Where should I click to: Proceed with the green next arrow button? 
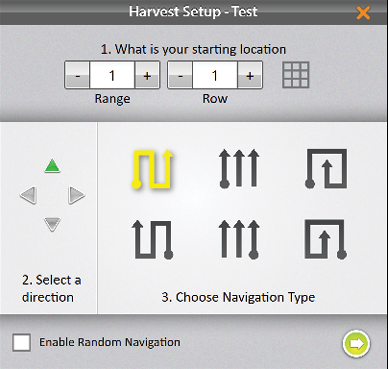[356, 343]
